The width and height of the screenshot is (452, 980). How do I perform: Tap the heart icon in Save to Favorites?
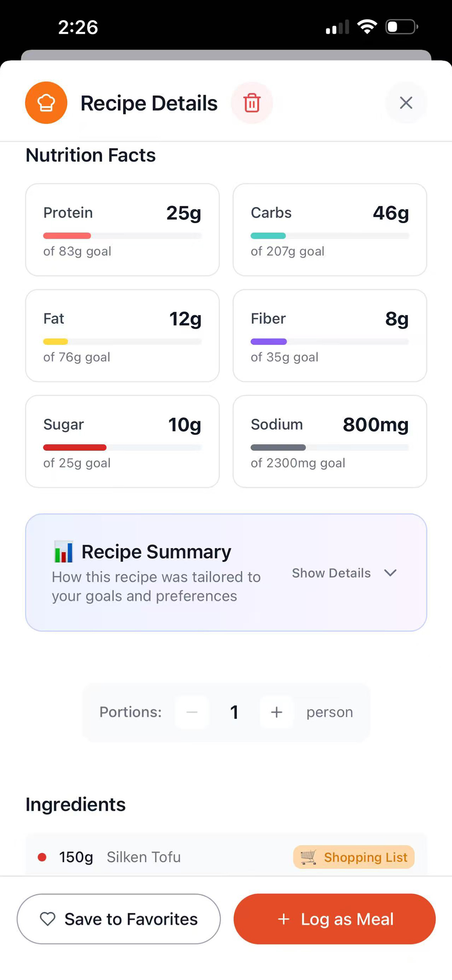pyautogui.click(x=48, y=919)
